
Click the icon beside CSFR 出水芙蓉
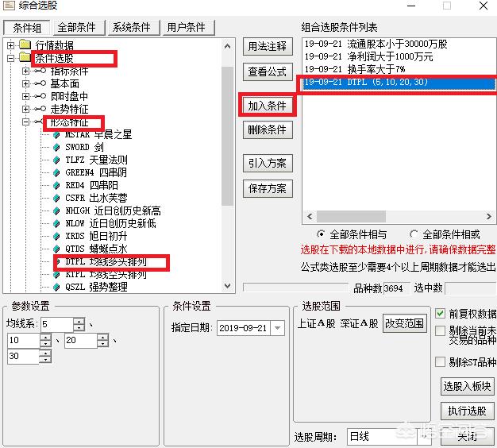point(56,198)
